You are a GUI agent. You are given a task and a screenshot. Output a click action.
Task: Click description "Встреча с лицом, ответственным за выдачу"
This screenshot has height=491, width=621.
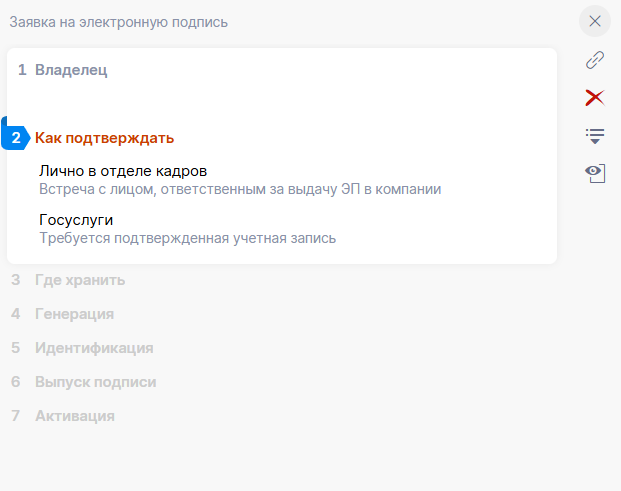240,189
